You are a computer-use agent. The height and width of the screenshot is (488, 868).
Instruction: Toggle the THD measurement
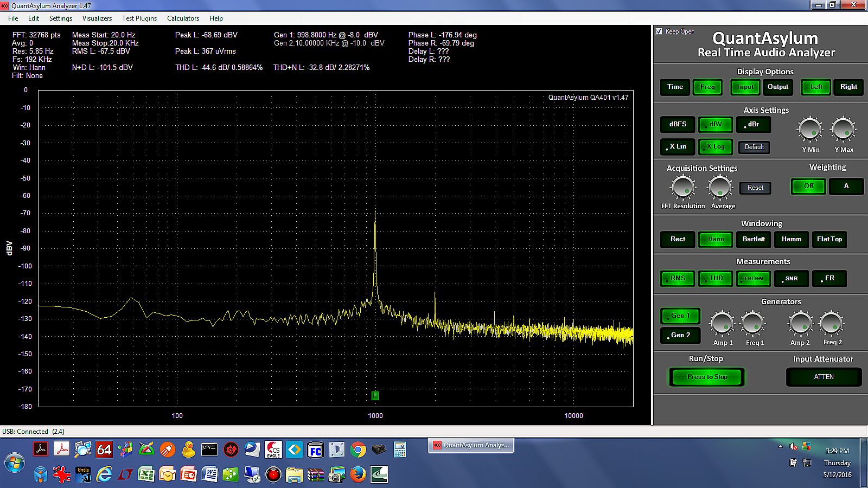pyautogui.click(x=716, y=279)
